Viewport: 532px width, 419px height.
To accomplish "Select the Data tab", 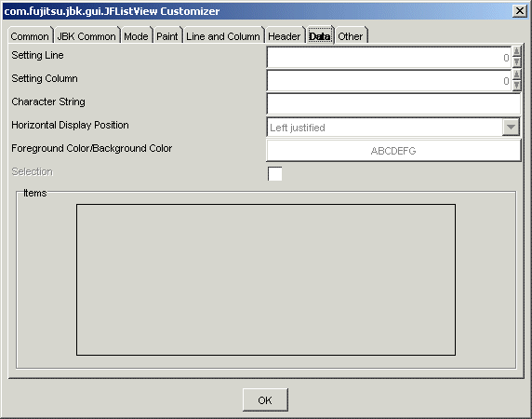I will pos(320,35).
